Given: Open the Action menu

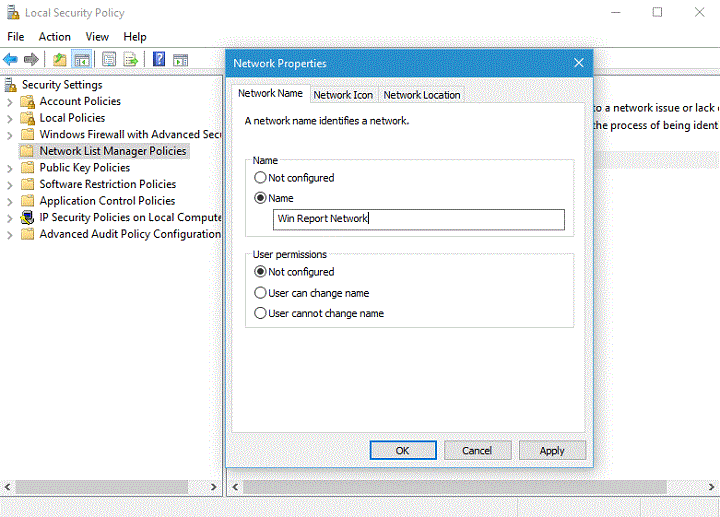Looking at the screenshot, I should [x=55, y=37].
